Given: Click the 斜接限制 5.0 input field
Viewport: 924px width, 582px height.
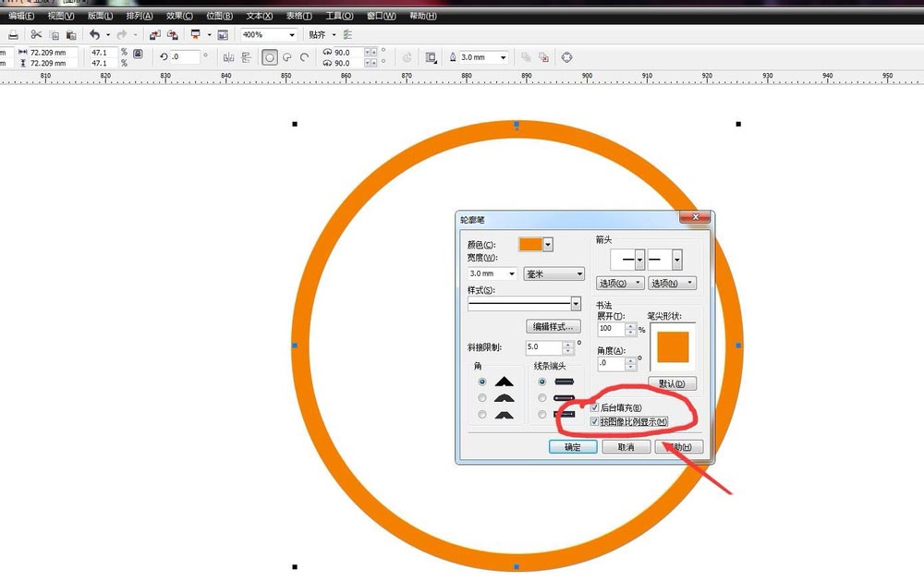Looking at the screenshot, I should (544, 347).
